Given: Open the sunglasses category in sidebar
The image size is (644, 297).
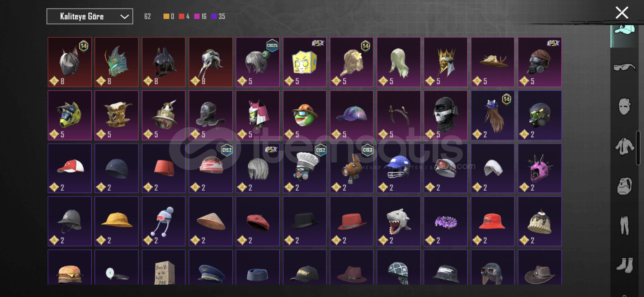Looking at the screenshot, I should coord(624,67).
